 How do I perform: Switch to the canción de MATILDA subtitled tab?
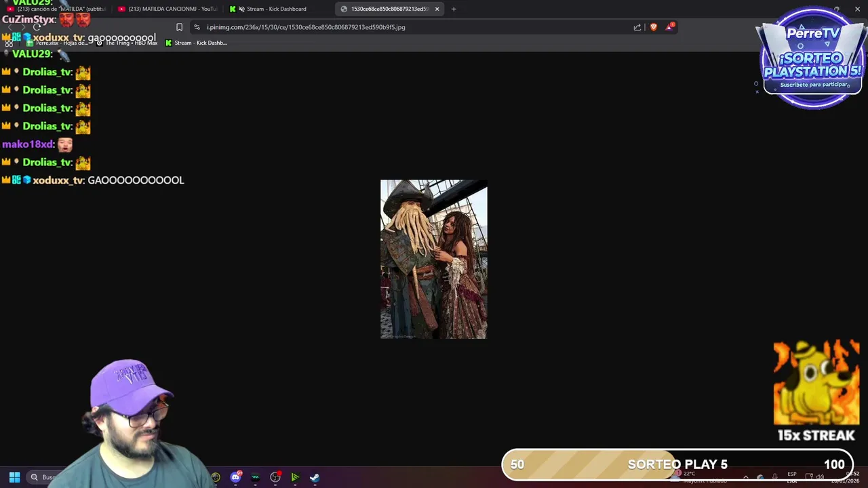[x=58, y=9]
